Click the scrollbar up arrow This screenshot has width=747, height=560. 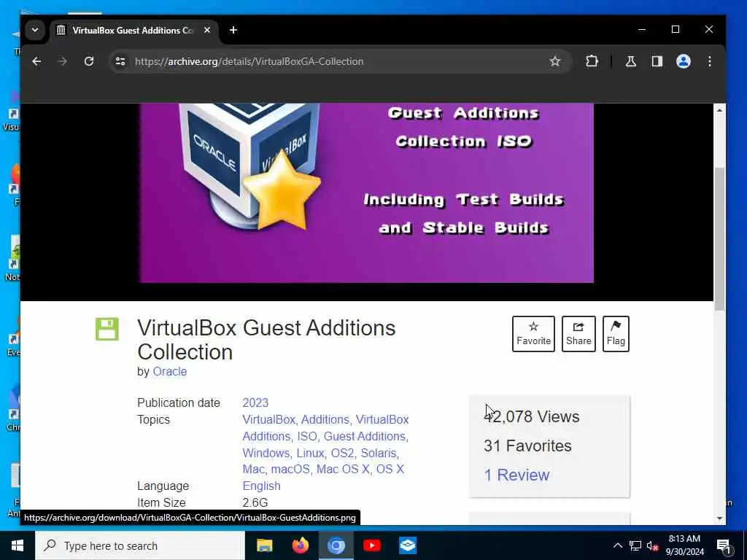pyautogui.click(x=719, y=110)
